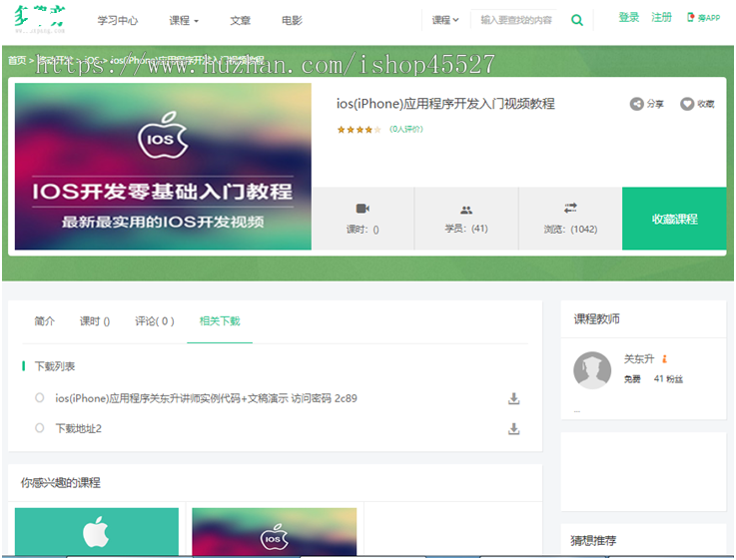
Task: Click the 下载地址2 entry text
Action: pos(78,428)
